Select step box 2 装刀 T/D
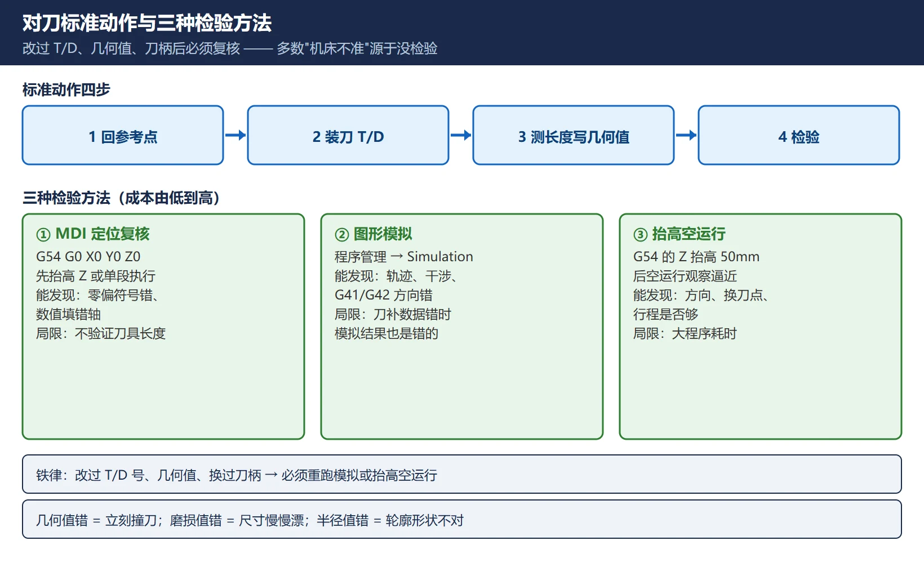 (348, 135)
